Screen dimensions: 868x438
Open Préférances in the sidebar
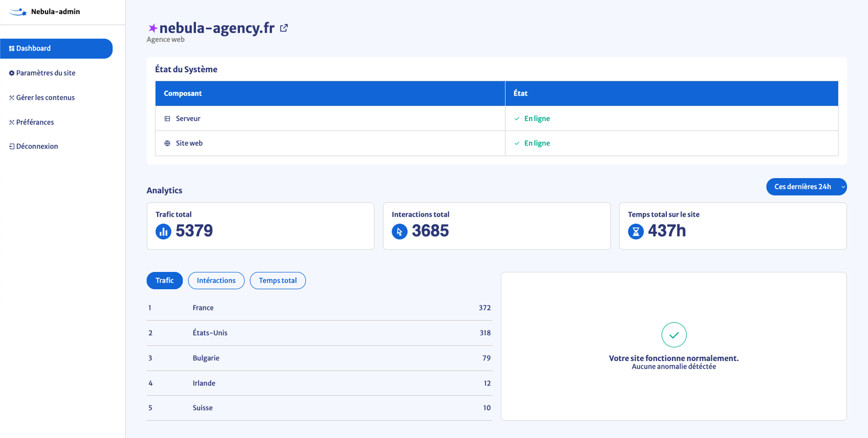pos(35,122)
